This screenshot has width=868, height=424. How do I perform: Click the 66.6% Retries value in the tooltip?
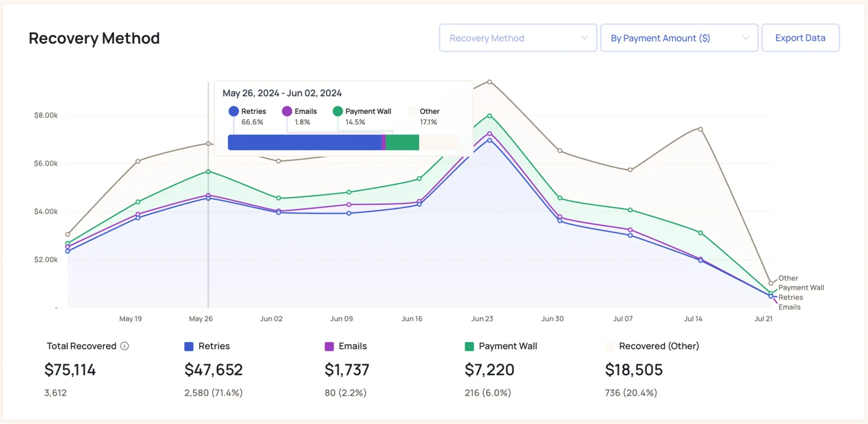click(252, 122)
